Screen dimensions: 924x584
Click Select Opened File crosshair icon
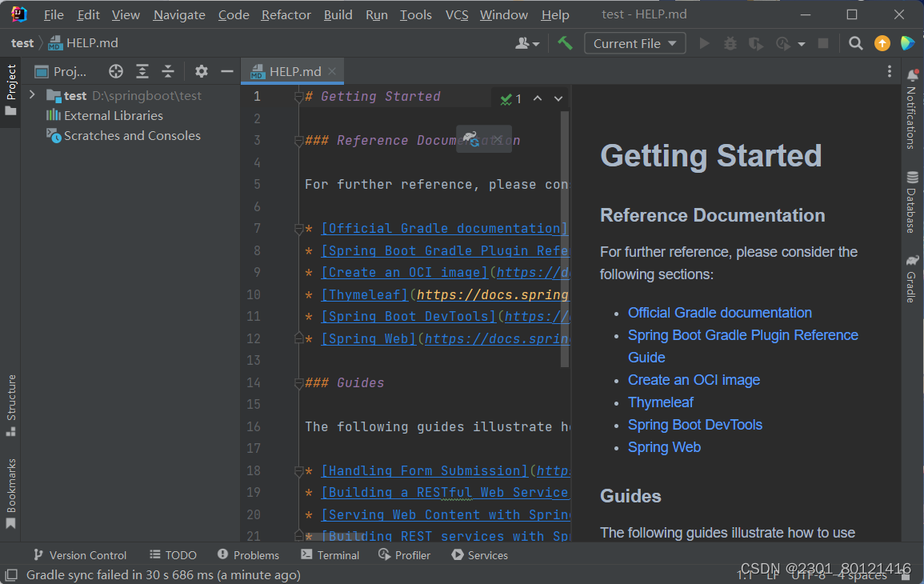point(116,71)
